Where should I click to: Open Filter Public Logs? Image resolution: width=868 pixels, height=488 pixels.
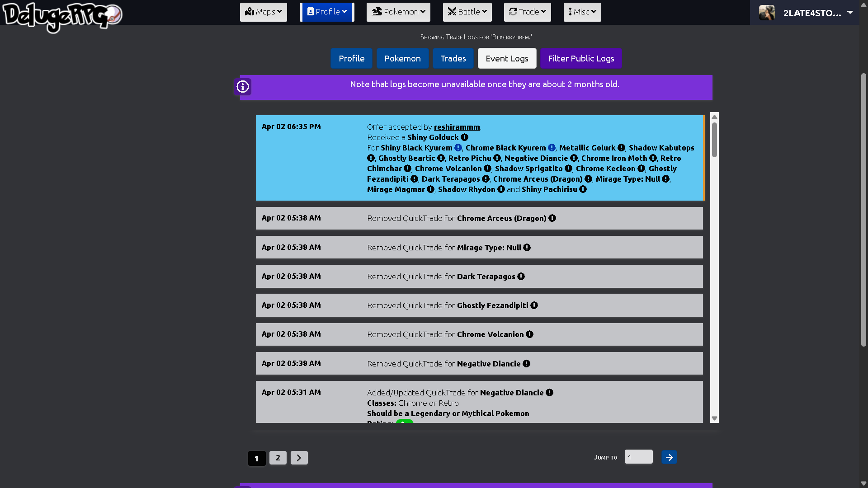click(581, 58)
